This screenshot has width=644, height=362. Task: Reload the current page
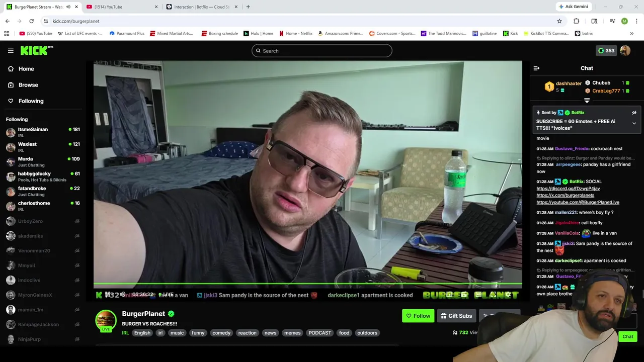pyautogui.click(x=31, y=21)
